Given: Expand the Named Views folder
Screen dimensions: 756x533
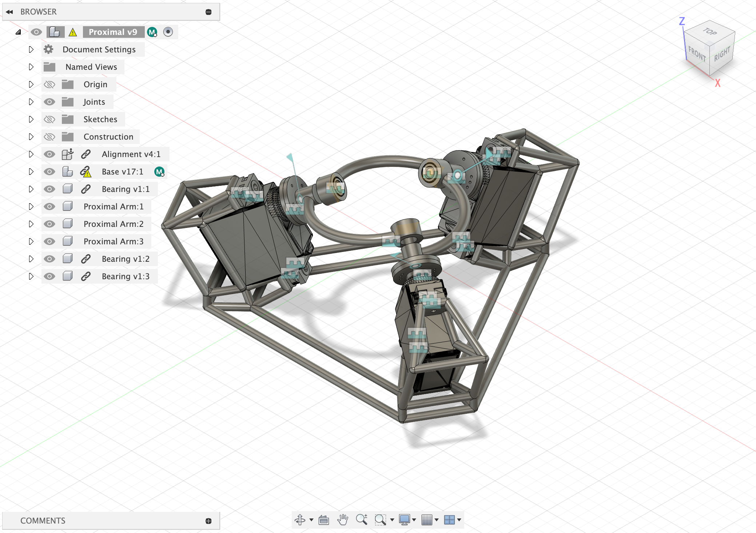Looking at the screenshot, I should point(31,67).
